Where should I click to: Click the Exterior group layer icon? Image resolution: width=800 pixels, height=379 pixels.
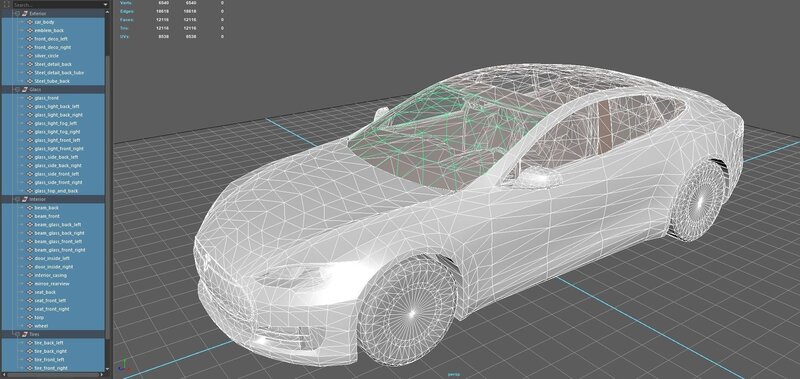click(x=24, y=13)
